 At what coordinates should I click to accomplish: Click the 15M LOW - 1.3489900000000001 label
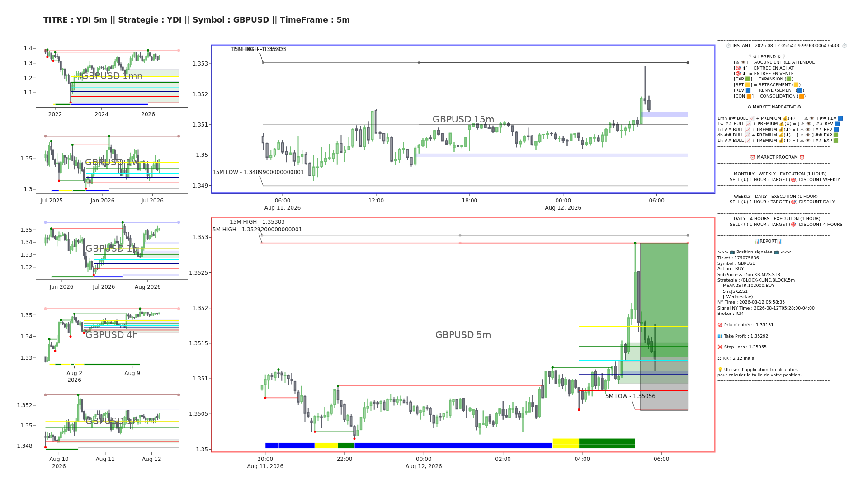(x=258, y=172)
